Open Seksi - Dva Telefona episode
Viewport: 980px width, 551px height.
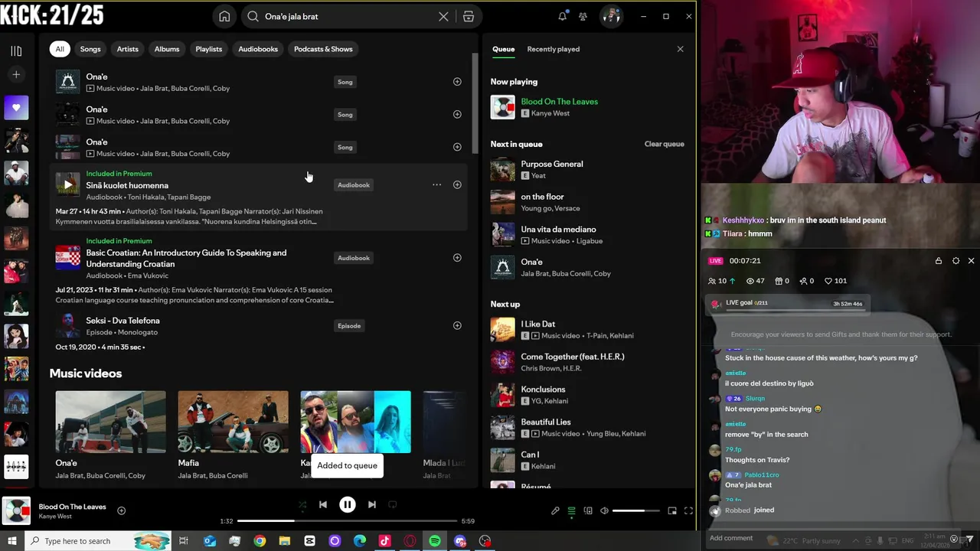point(122,321)
